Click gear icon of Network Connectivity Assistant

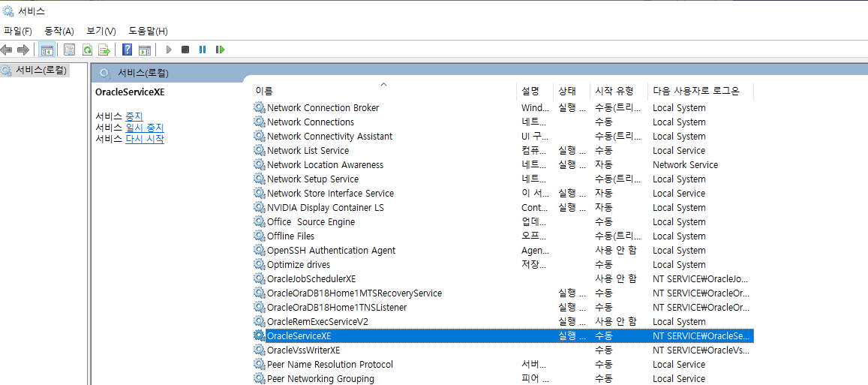(259, 137)
